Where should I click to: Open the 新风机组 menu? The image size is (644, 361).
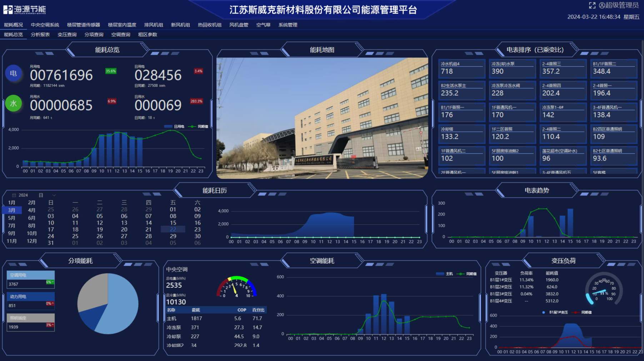[x=180, y=25]
